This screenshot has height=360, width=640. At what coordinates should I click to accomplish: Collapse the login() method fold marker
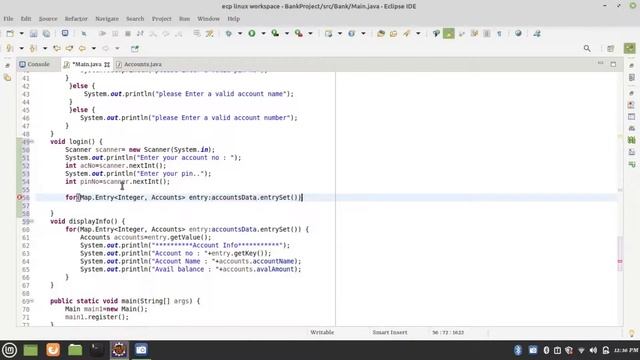tap(32, 142)
